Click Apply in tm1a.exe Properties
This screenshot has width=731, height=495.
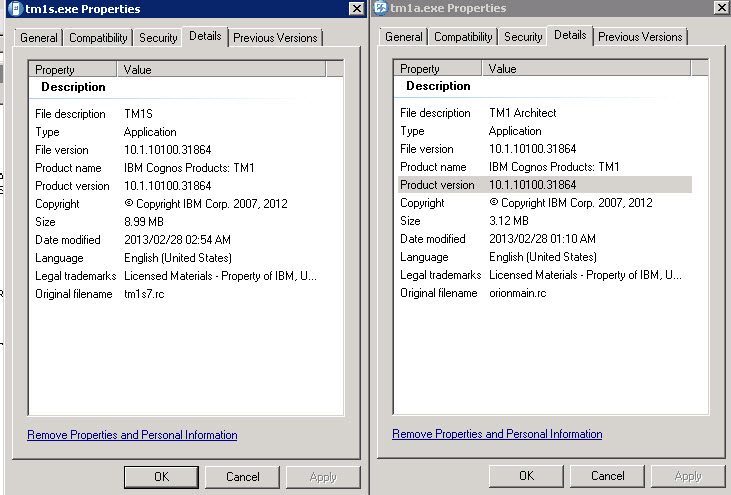click(688, 476)
